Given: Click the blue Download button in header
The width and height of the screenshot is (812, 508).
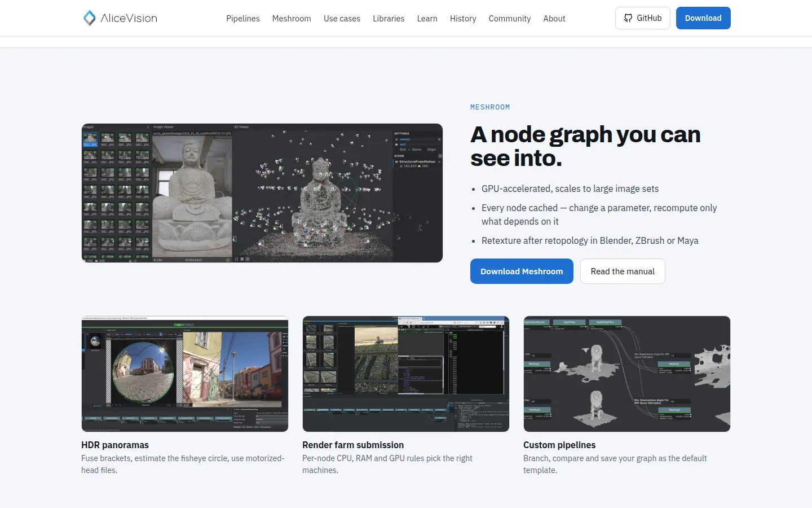Looking at the screenshot, I should coord(703,18).
